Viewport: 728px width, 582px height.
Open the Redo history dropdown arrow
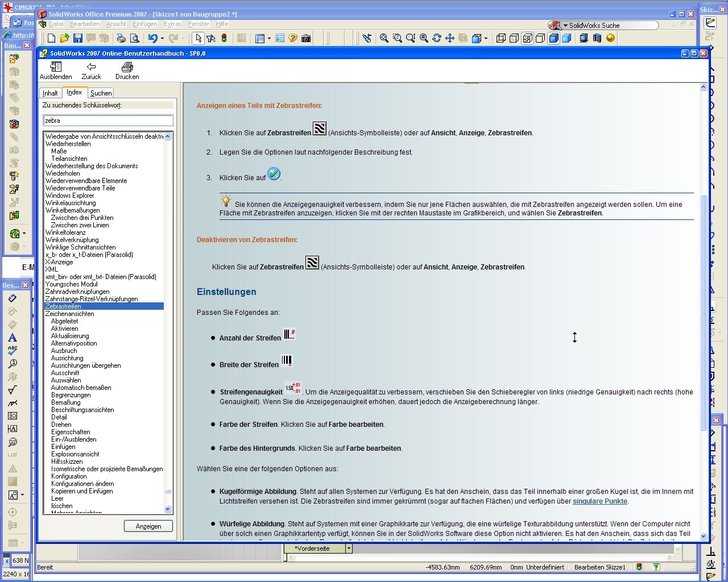[x=183, y=39]
